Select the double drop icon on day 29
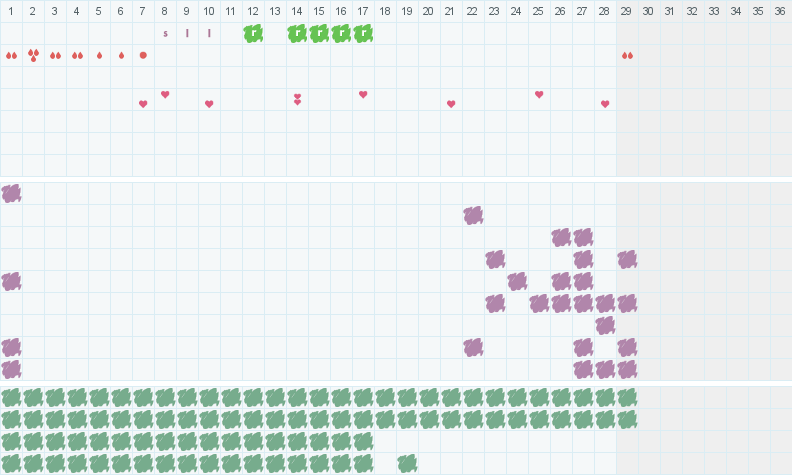The width and height of the screenshot is (792, 475). pos(627,55)
